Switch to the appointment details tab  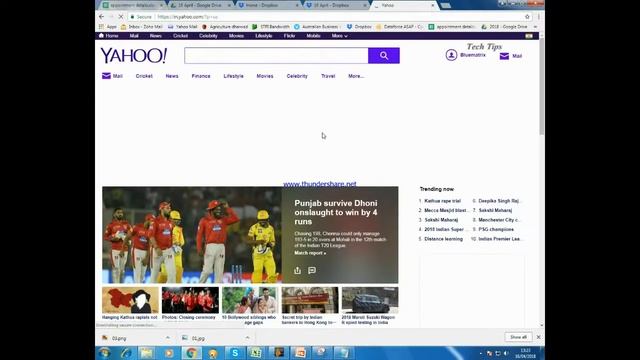point(131,5)
